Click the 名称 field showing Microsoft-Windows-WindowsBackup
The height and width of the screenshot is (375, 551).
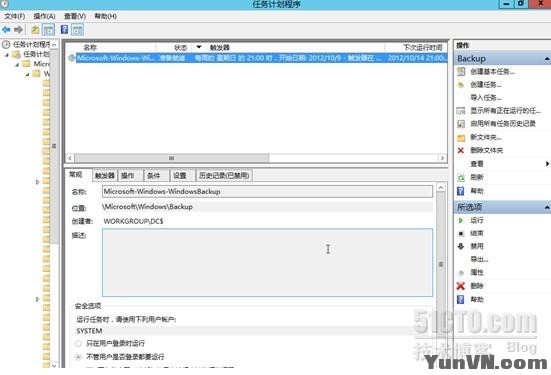click(267, 192)
